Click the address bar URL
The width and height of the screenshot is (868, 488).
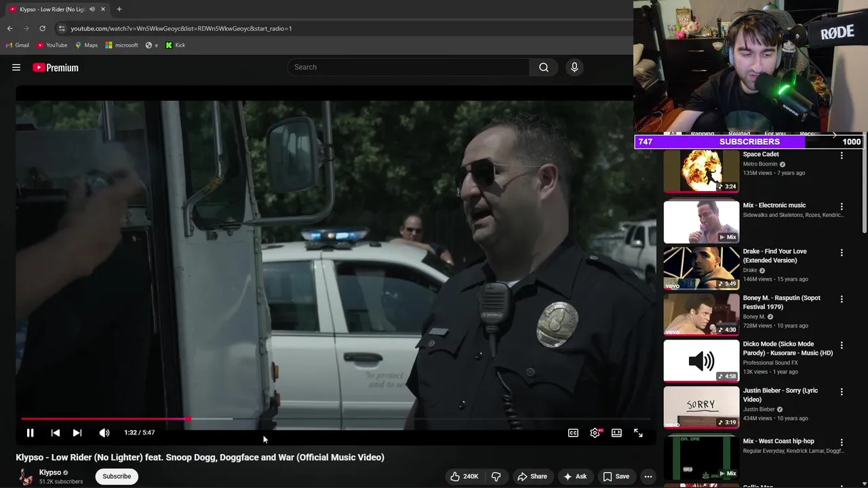pyautogui.click(x=181, y=28)
